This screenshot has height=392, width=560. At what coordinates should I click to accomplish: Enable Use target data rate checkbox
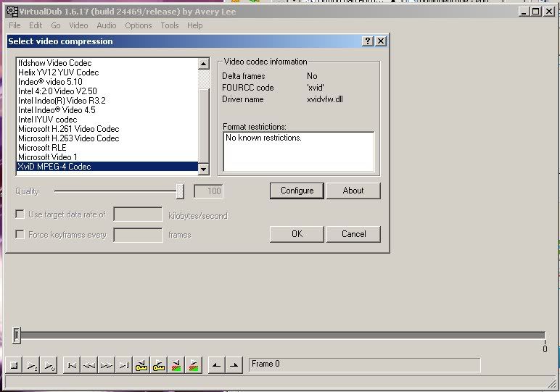(x=20, y=214)
